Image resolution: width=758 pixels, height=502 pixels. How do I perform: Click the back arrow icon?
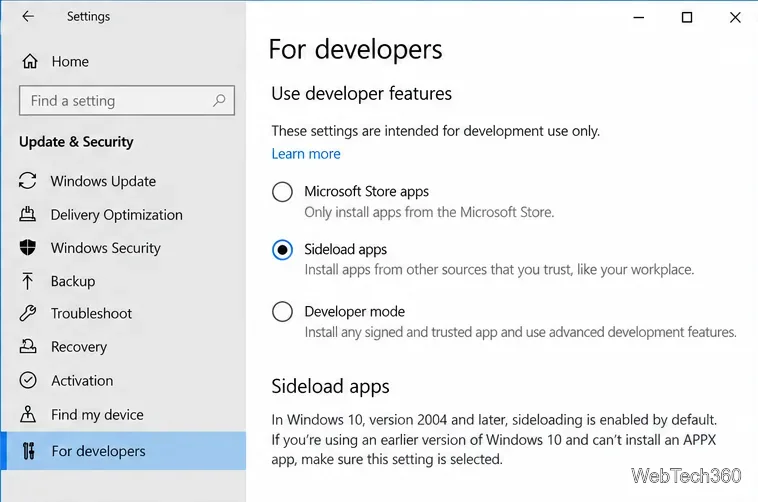tap(28, 16)
